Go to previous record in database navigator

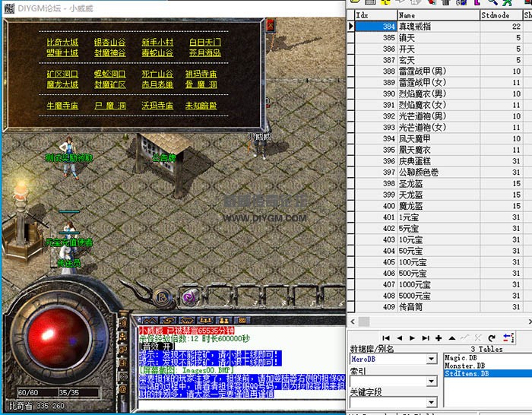pyautogui.click(x=399, y=338)
